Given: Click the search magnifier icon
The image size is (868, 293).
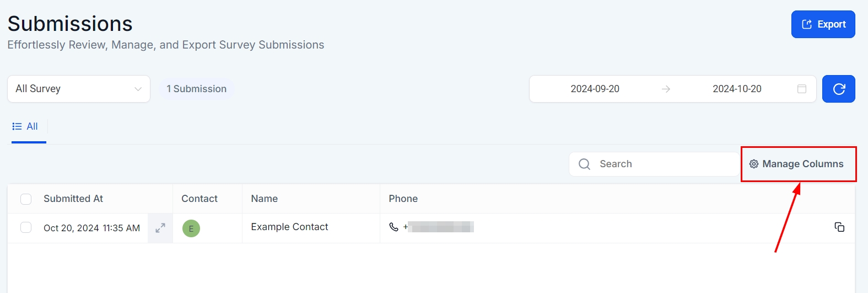Looking at the screenshot, I should [584, 164].
